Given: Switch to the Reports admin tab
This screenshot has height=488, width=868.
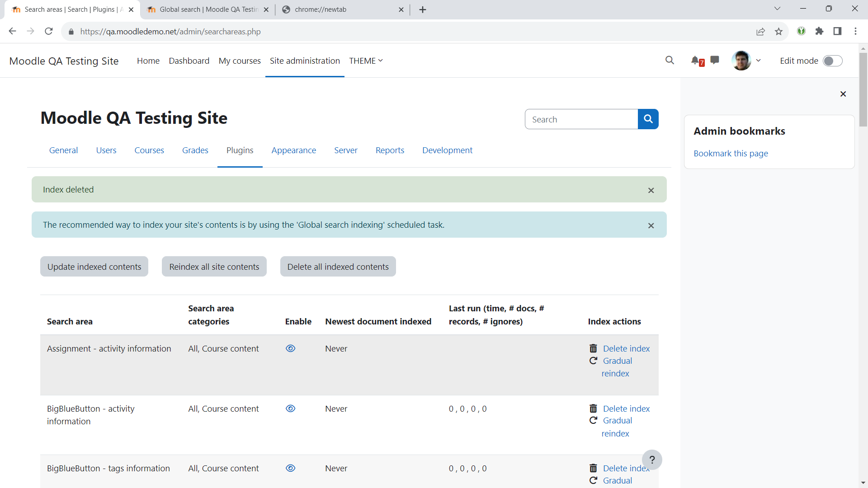Looking at the screenshot, I should pyautogui.click(x=390, y=150).
